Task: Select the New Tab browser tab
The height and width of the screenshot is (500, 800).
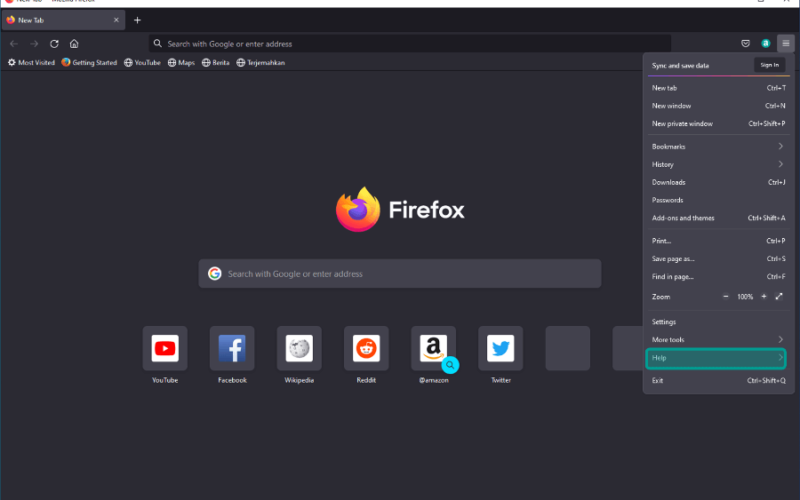Action: pos(64,20)
